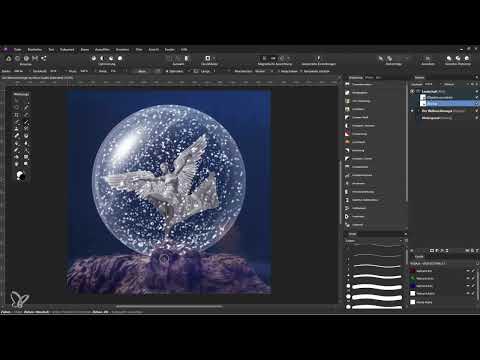Toggle visibility of the Hintergrund layer
Screen dimensions: 480x360
coord(477,118)
